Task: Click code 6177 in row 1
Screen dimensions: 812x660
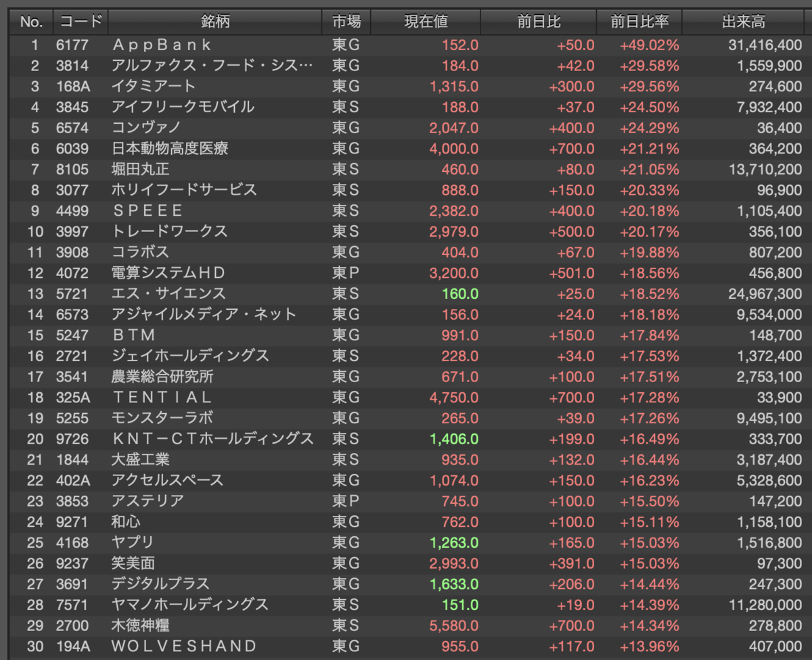Action: pyautogui.click(x=72, y=45)
